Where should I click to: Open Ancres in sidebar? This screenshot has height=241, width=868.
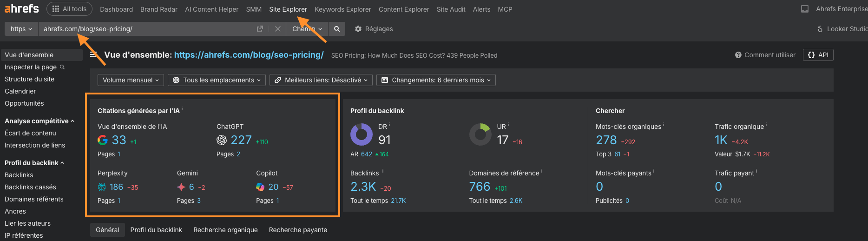pos(15,211)
